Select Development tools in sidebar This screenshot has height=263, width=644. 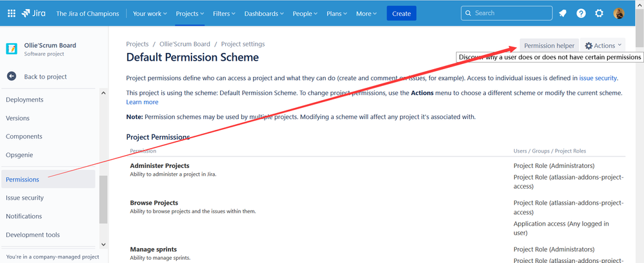point(33,235)
